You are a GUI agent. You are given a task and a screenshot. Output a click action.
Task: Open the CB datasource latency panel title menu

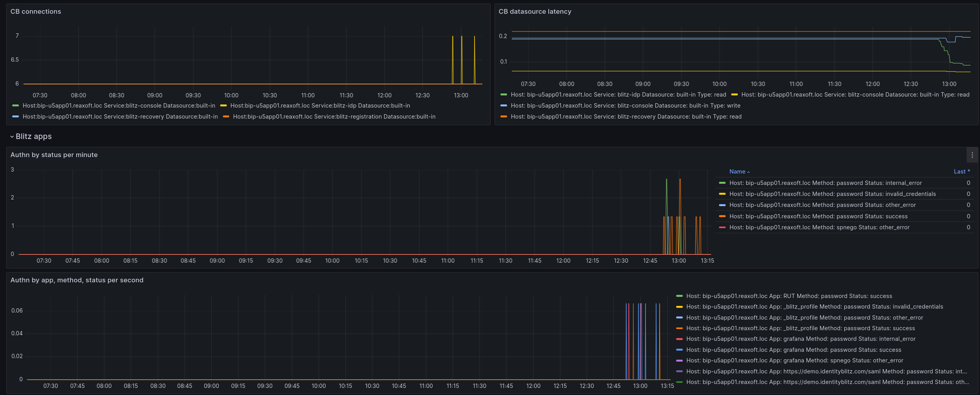click(534, 11)
